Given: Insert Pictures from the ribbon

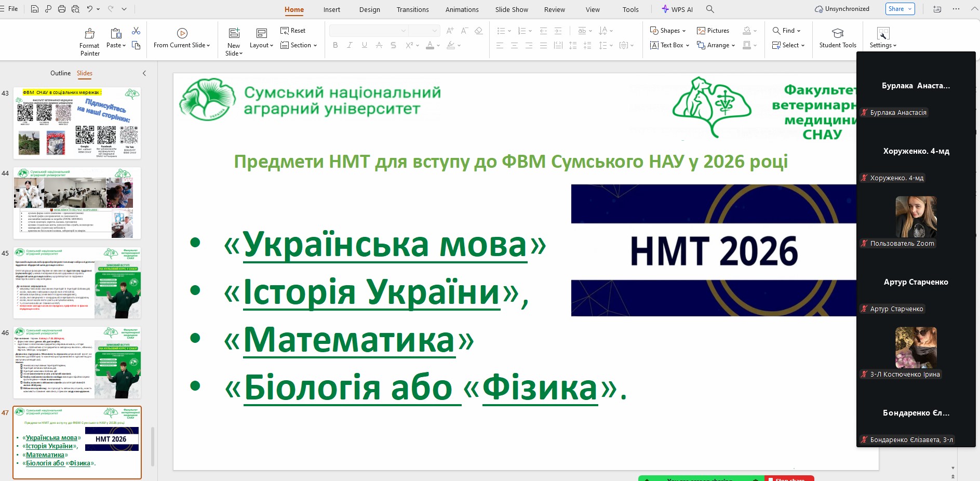Looking at the screenshot, I should [x=713, y=31].
